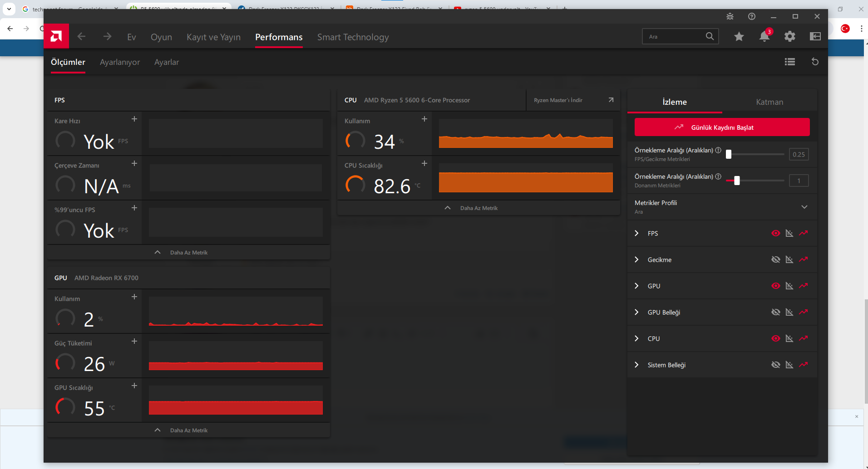Click Günlük Kaydını Başlat button
Screen dimensions: 868x469
[x=722, y=127]
